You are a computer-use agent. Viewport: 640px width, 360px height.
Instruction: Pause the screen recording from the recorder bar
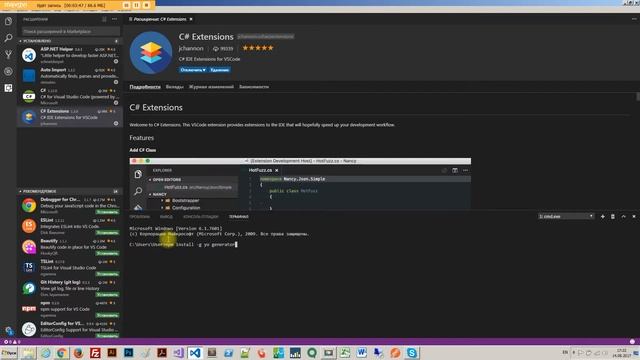click(136, 5)
